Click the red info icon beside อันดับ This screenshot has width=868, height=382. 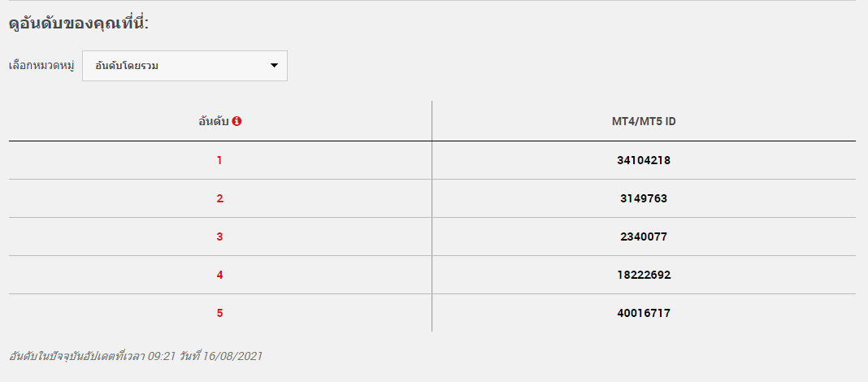[237, 120]
